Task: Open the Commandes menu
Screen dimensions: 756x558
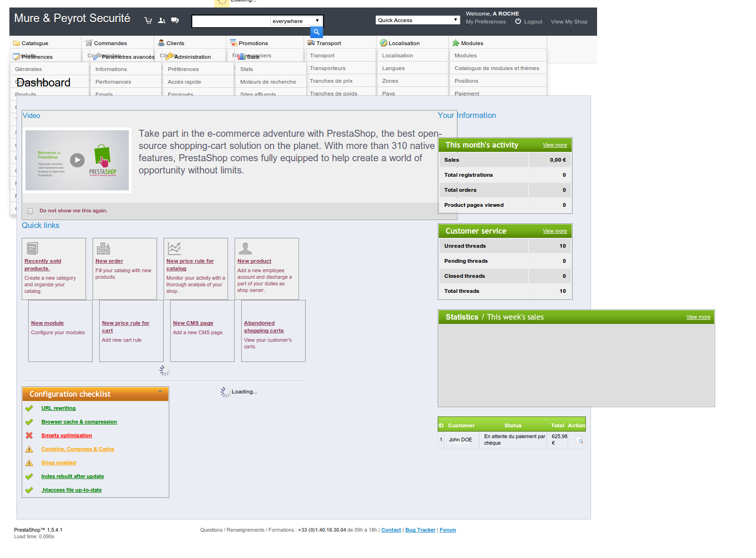Action: click(118, 43)
